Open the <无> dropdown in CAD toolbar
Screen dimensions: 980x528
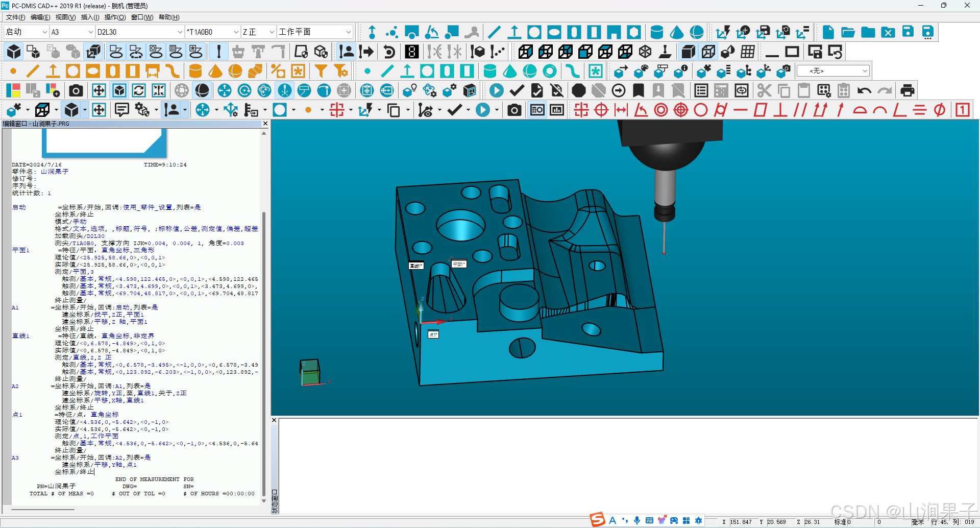865,71
